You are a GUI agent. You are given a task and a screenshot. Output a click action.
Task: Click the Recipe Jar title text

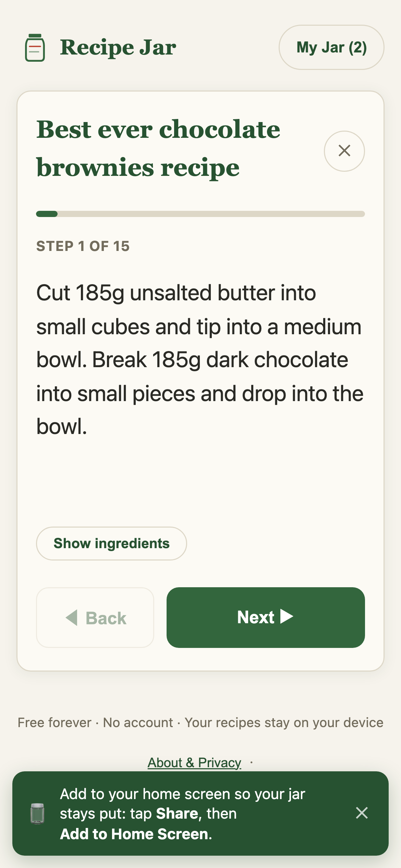(118, 47)
